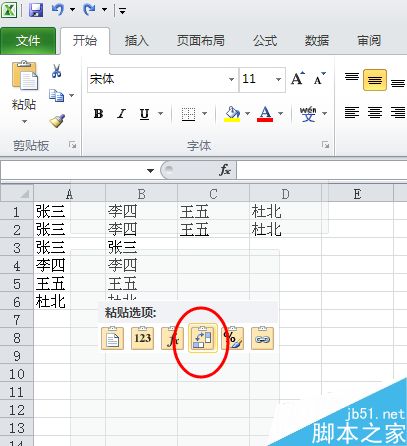Viewport: 407px width, 446px height.
Task: Open the Name Box dropdown arrow
Action: click(150, 171)
